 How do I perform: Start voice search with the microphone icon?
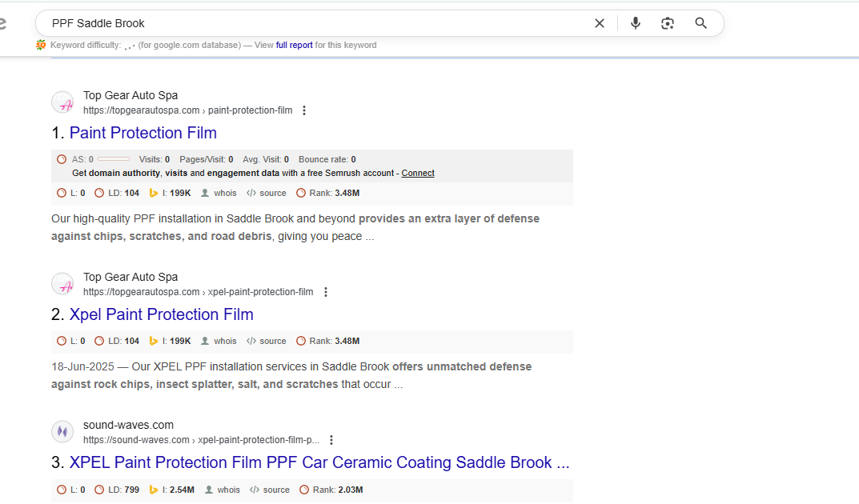pos(636,23)
